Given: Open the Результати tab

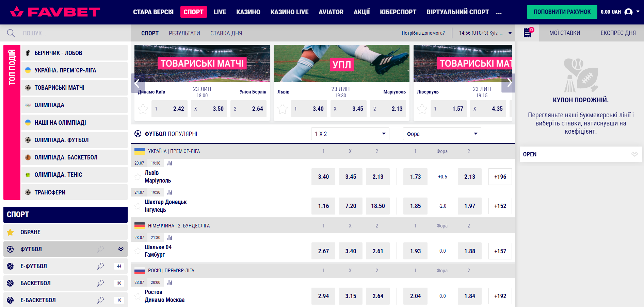Looking at the screenshot, I should 184,33.
